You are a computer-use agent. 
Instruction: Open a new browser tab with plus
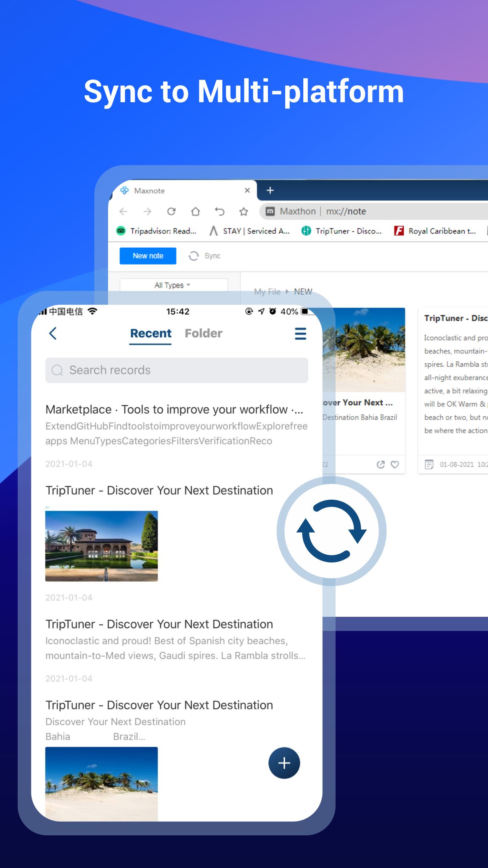270,191
